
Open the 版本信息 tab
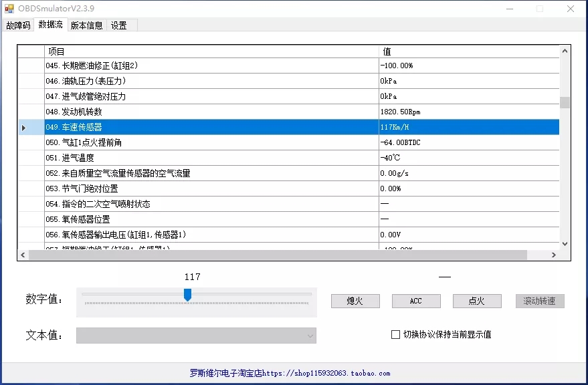coord(86,25)
